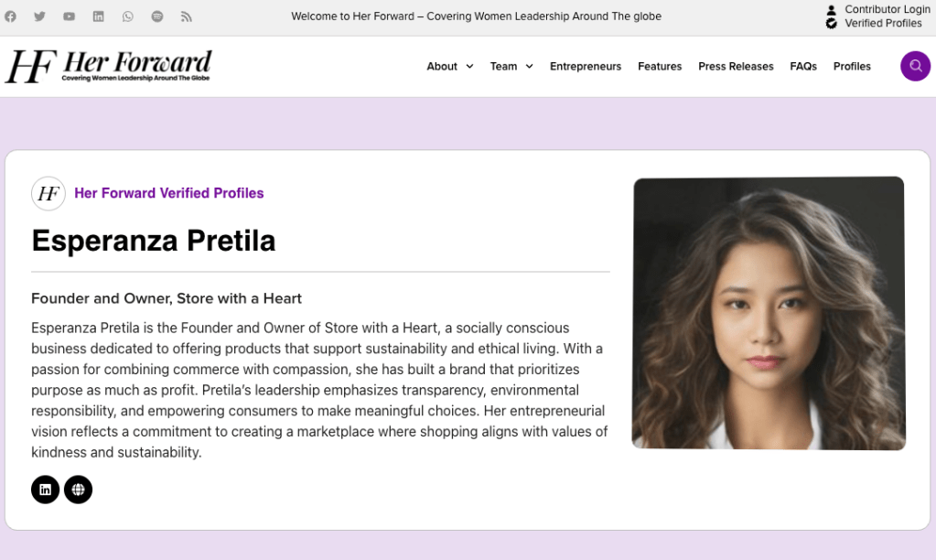Expand the Team dropdown menu
This screenshot has width=936, height=560.
click(x=511, y=66)
